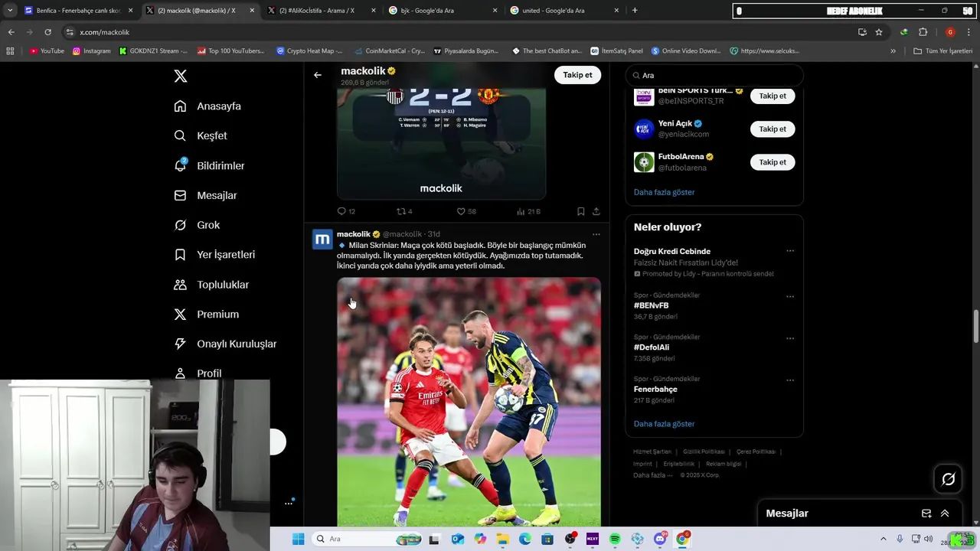Expand hidden bookmarks chevron

893,51
